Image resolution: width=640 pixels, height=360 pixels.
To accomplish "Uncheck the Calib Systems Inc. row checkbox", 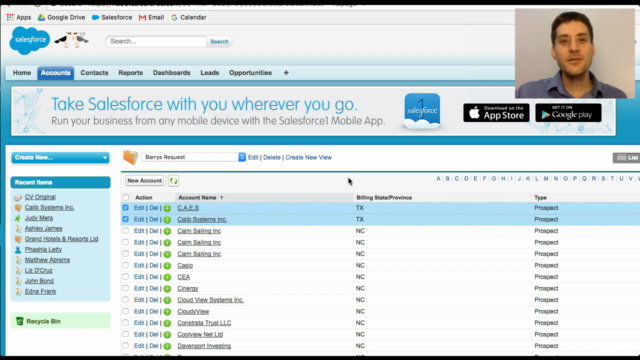I will point(125,219).
